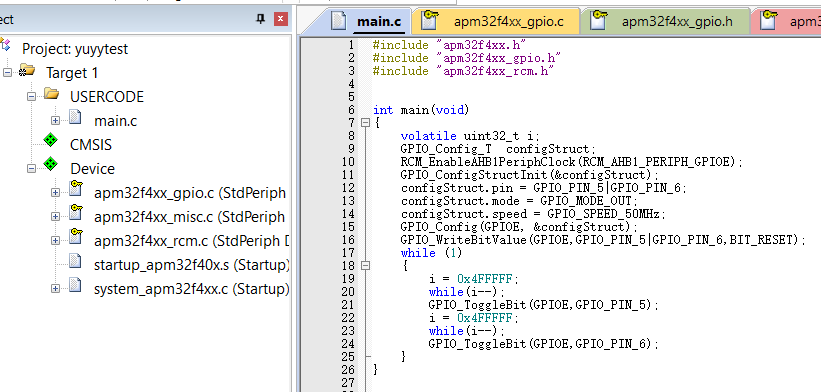The height and width of the screenshot is (392, 821).
Task: Click configStruct.speed = GPIO_SPEED_50MHz line
Action: tap(534, 214)
